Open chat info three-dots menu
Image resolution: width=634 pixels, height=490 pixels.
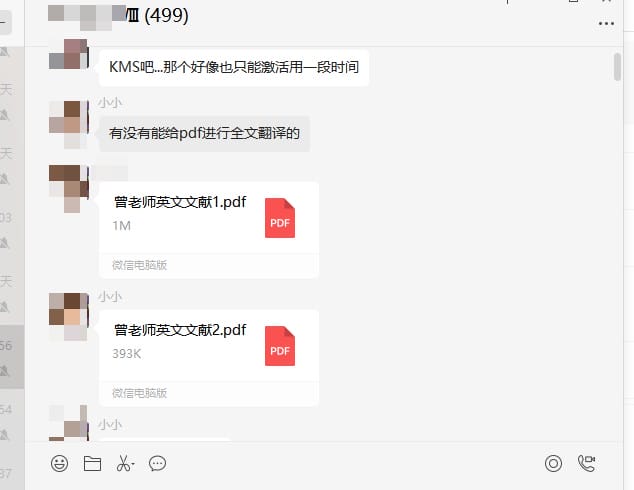pos(606,24)
